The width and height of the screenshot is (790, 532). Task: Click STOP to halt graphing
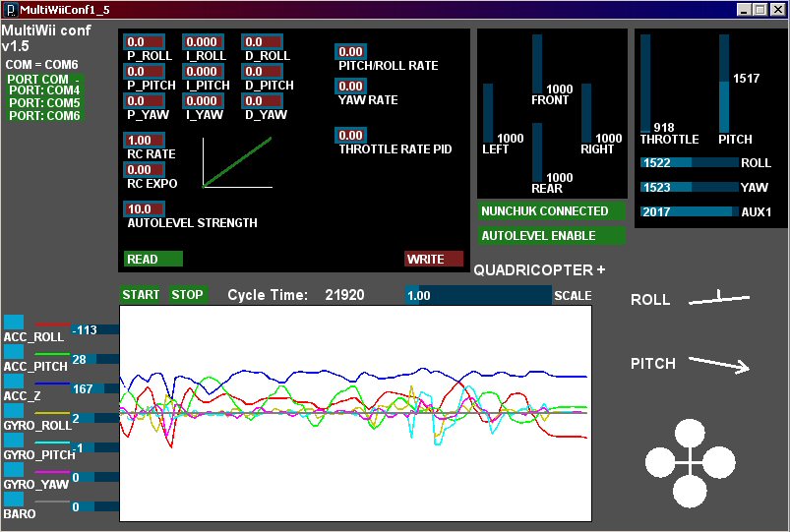click(x=188, y=295)
